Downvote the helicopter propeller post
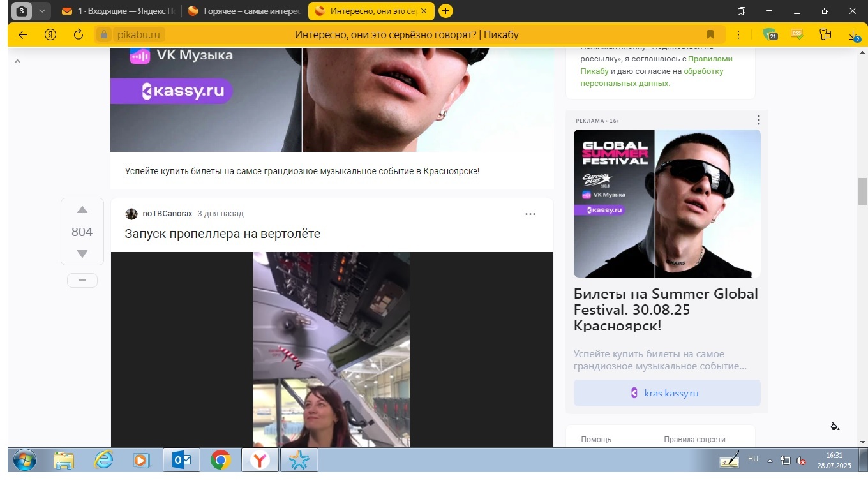This screenshot has width=868, height=490. tap(82, 254)
